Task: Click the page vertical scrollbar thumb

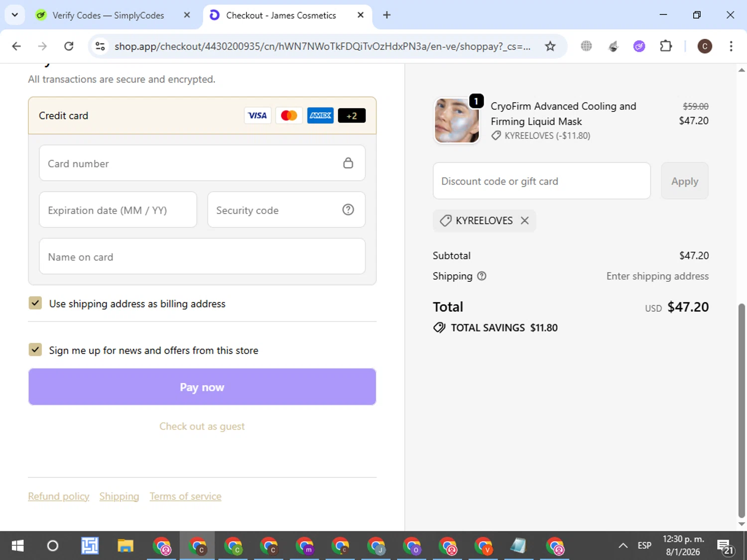Action: (x=742, y=411)
